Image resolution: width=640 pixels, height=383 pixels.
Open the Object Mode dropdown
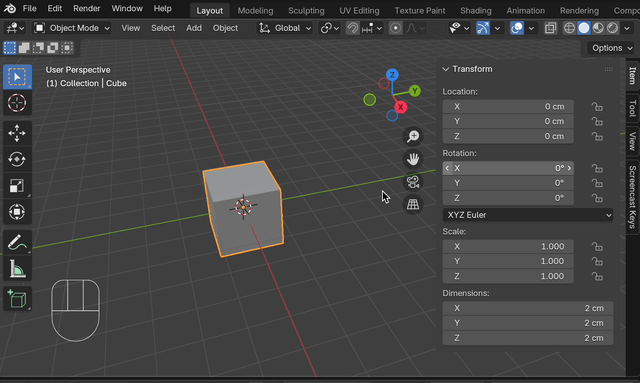[72, 28]
